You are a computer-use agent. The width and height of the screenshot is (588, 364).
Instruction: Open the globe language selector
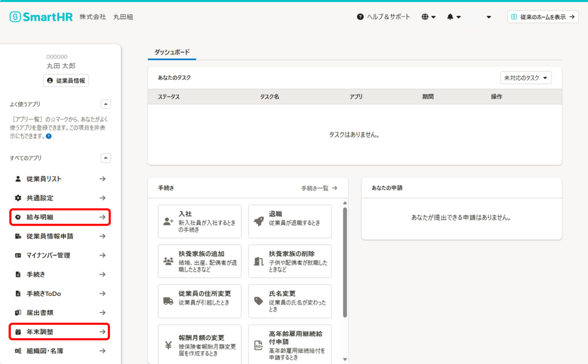point(428,17)
